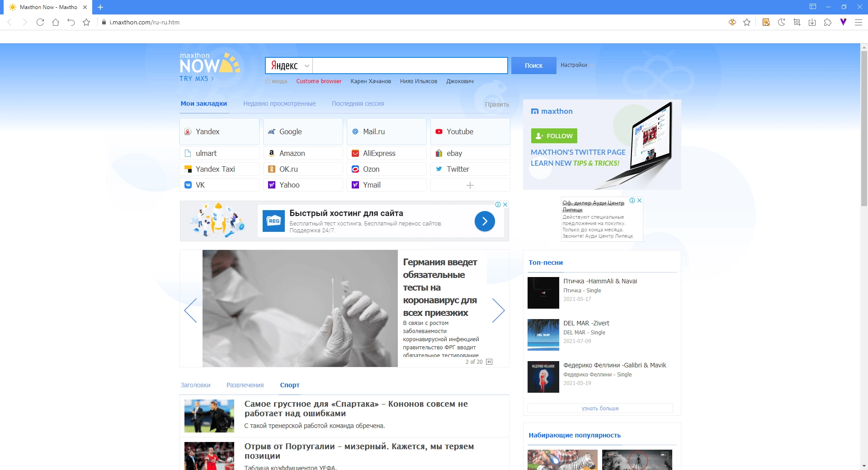Switch to Последняя сессия tab

[x=358, y=103]
